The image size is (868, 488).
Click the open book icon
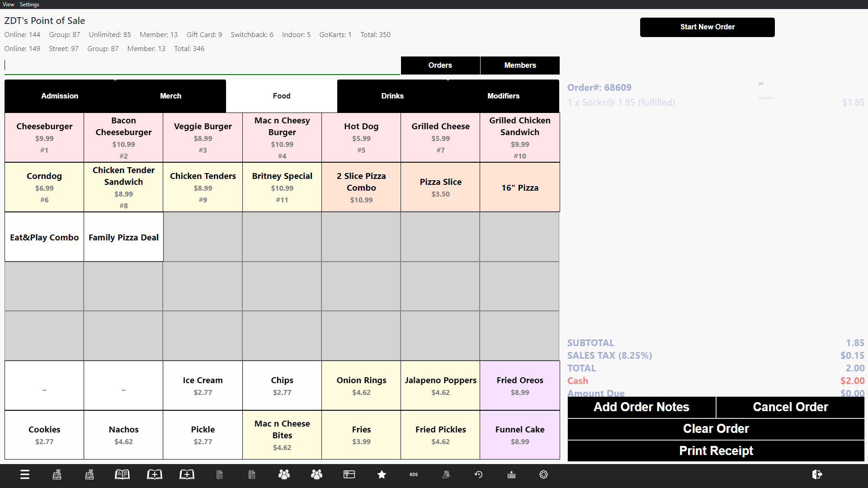click(x=122, y=474)
